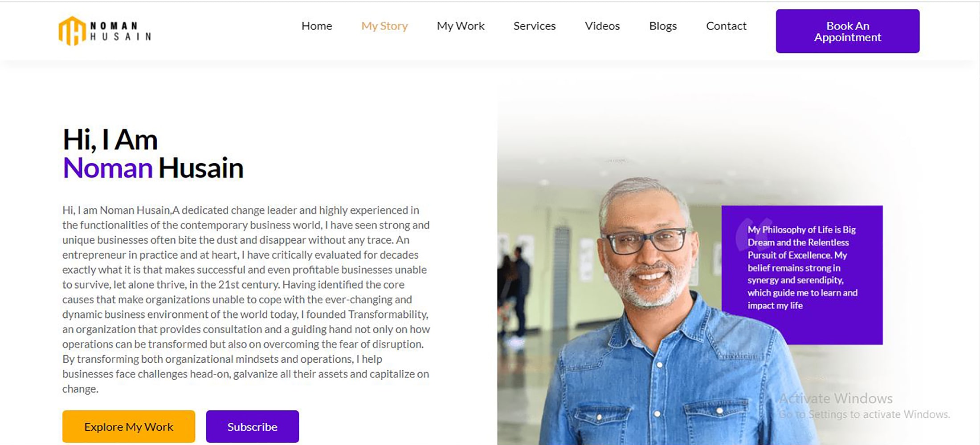This screenshot has width=980, height=445.
Task: Select the highlighted My Story menu item
Action: coord(384,26)
